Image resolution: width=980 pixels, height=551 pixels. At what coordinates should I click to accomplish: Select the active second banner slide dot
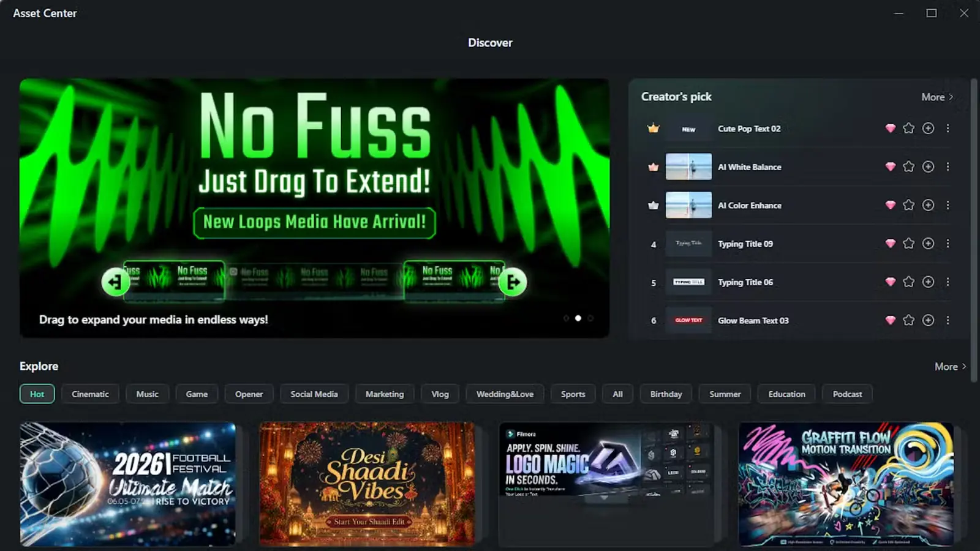578,318
